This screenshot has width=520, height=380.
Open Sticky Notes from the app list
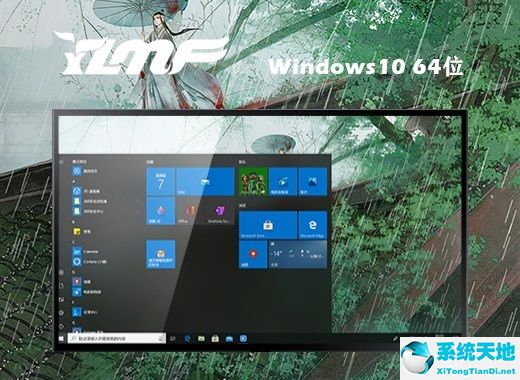tap(82, 231)
